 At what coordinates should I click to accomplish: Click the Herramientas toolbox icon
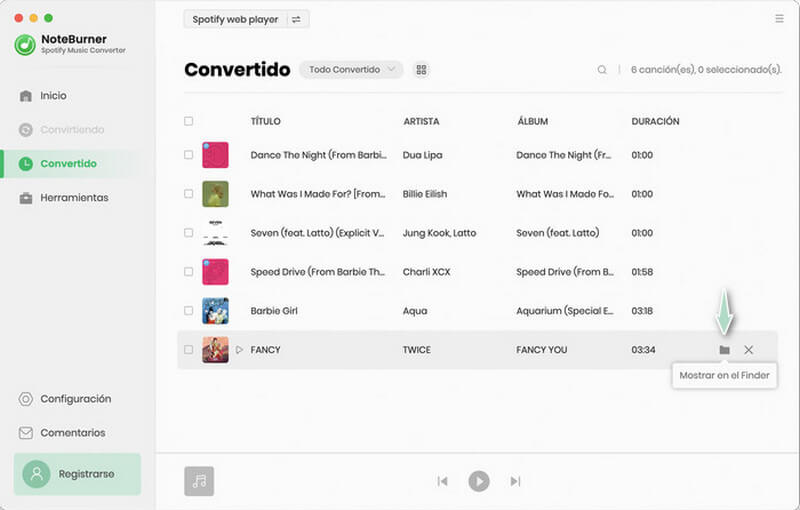[26, 198]
